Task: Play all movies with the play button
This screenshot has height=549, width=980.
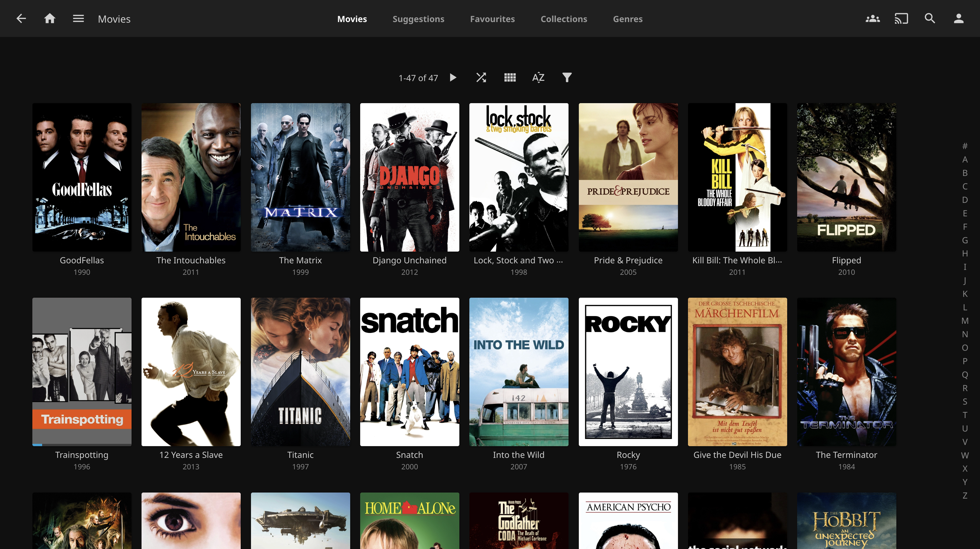Action: click(453, 77)
